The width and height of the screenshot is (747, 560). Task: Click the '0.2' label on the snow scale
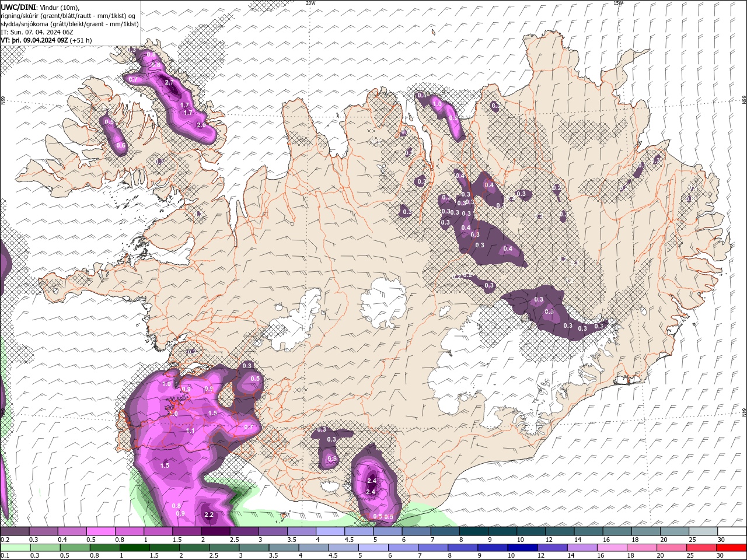tap(5, 540)
